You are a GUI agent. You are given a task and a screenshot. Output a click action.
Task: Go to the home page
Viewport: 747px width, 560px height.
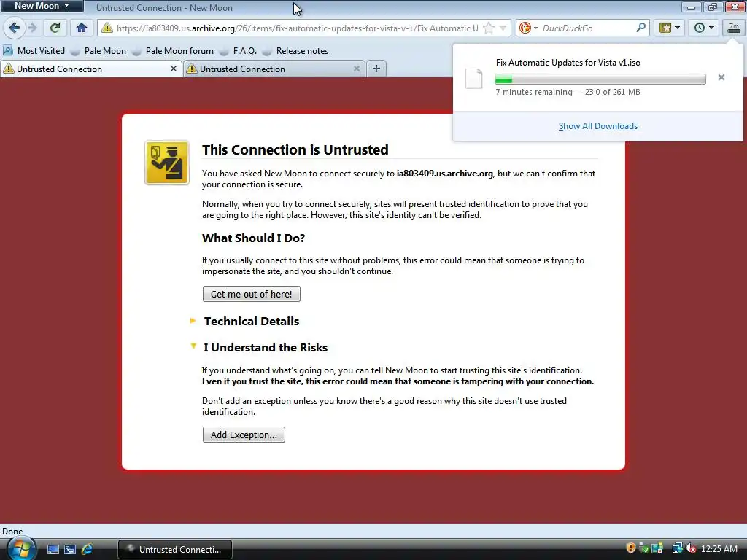click(x=82, y=28)
